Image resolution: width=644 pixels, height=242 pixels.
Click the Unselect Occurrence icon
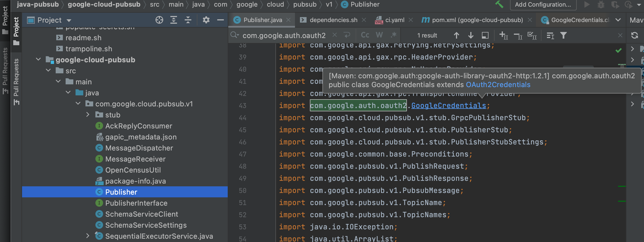518,35
